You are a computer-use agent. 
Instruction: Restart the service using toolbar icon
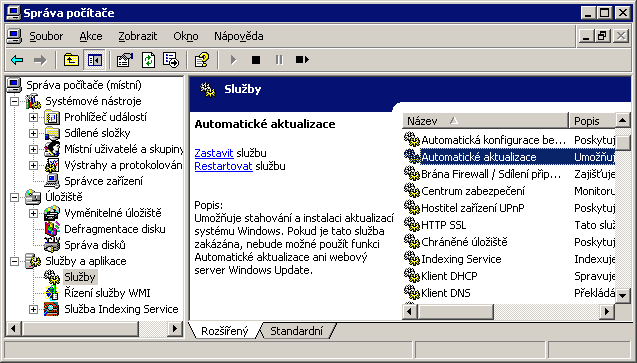302,60
